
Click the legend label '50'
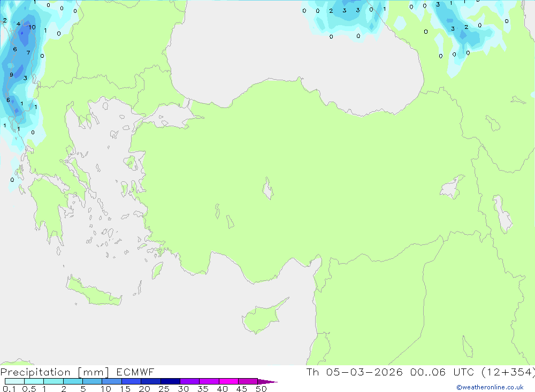click(261, 389)
